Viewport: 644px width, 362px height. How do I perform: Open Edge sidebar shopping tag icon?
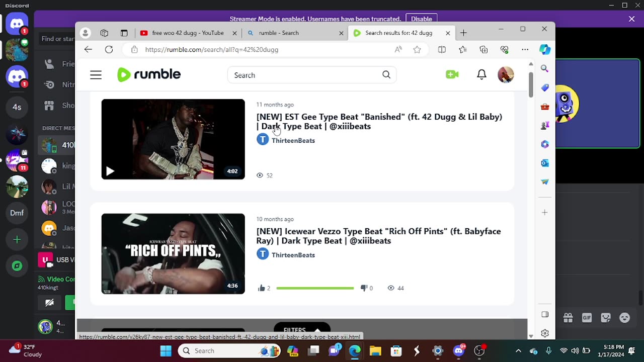pos(545,87)
